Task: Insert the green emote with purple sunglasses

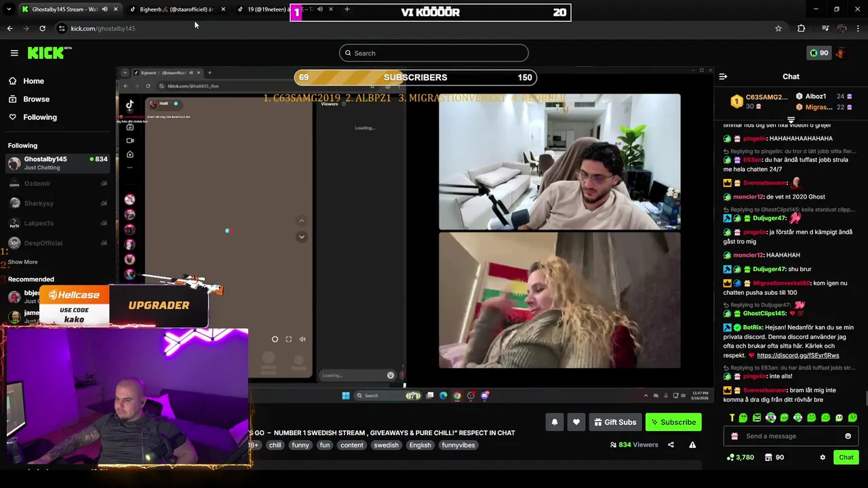Action: pos(770,418)
